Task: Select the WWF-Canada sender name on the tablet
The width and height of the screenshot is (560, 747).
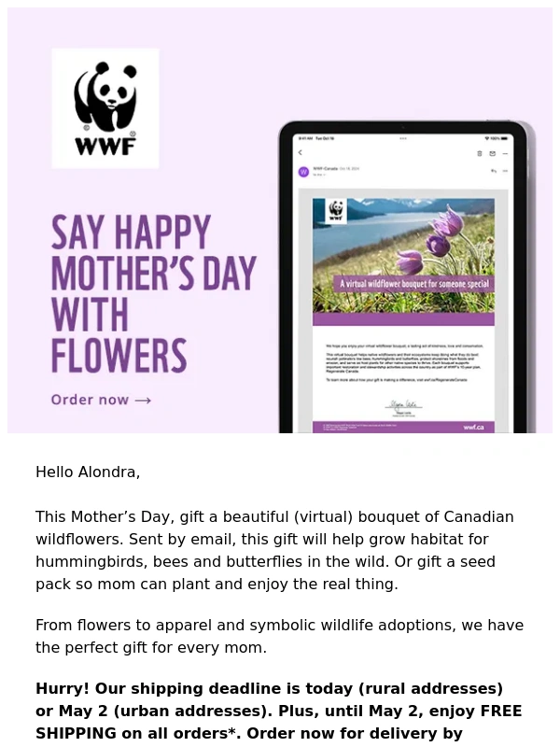Action: tap(324, 168)
